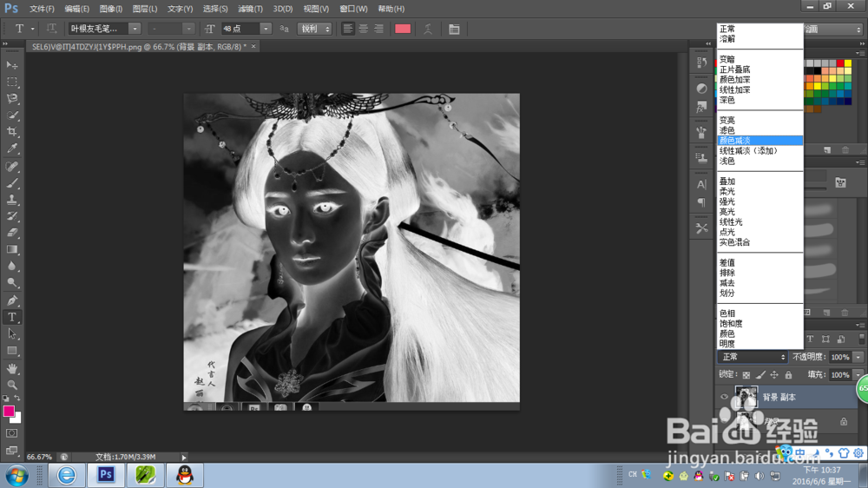Viewport: 868px width, 488px height.
Task: Open the font size dropdown
Action: pyautogui.click(x=266, y=29)
